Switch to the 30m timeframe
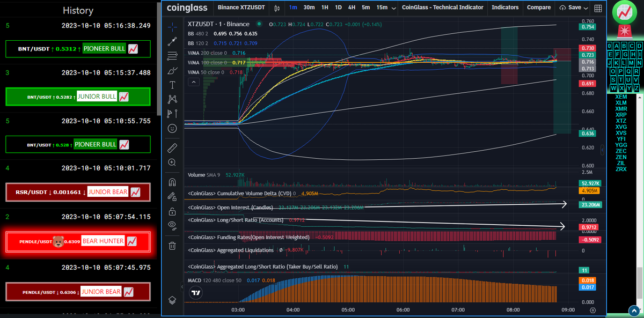This screenshot has height=318, width=644. [309, 8]
